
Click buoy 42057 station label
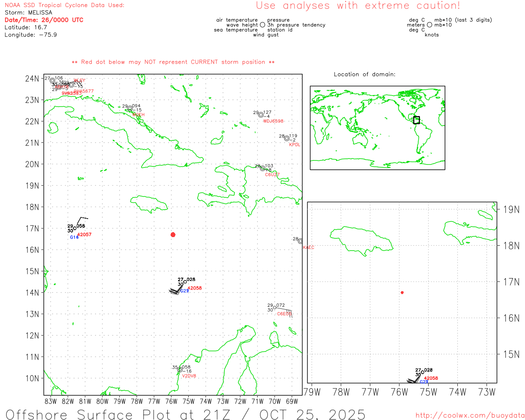click(84, 235)
